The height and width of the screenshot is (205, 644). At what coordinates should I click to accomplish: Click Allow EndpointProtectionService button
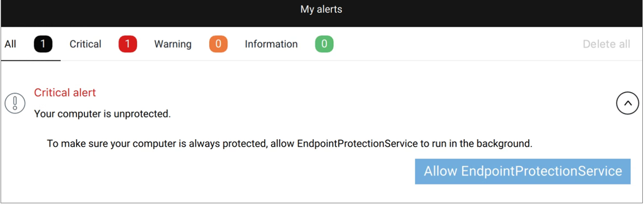[523, 171]
